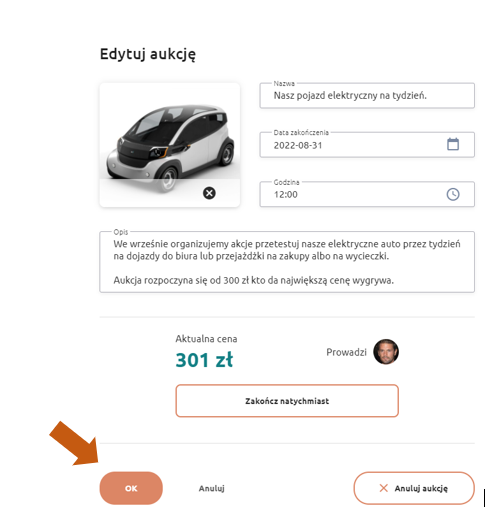Remove the car photo with the X icon
This screenshot has height=522, width=490.
209,193
